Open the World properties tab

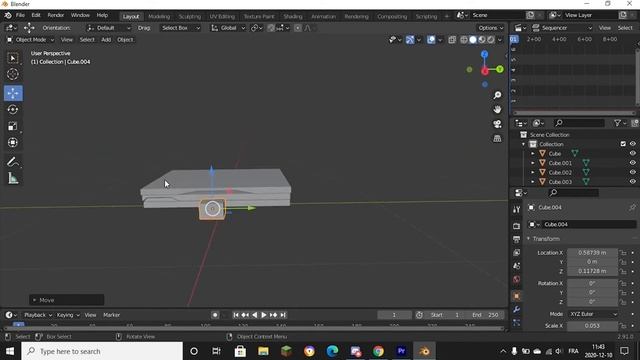coord(516,280)
